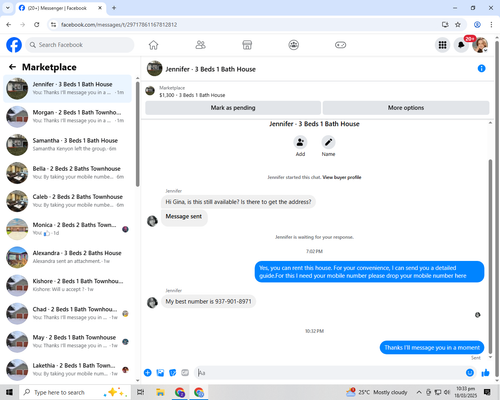Click the address bar URL
This screenshot has height=400, width=500.
click(x=119, y=25)
